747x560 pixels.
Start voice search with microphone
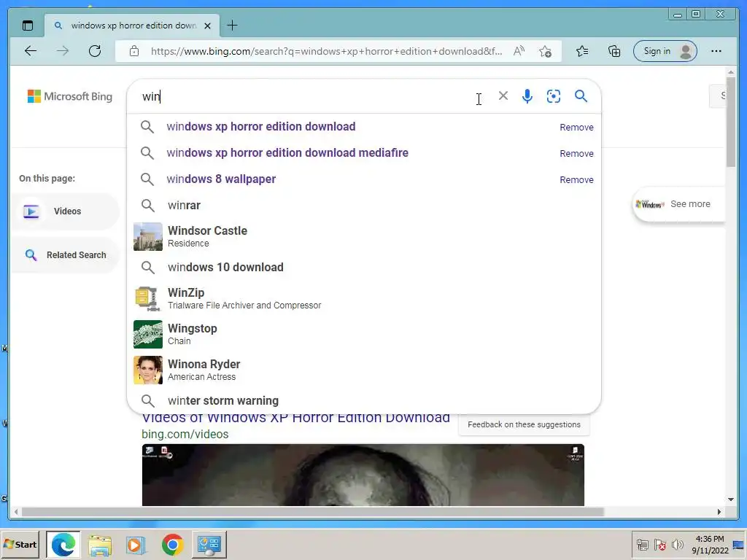point(527,96)
